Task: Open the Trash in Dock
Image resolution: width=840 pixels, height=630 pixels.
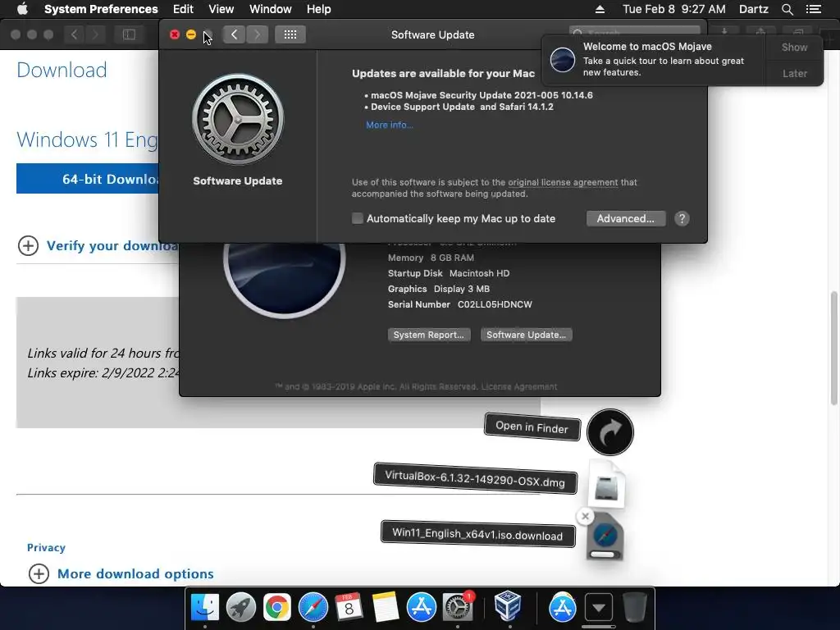Action: pos(634,607)
